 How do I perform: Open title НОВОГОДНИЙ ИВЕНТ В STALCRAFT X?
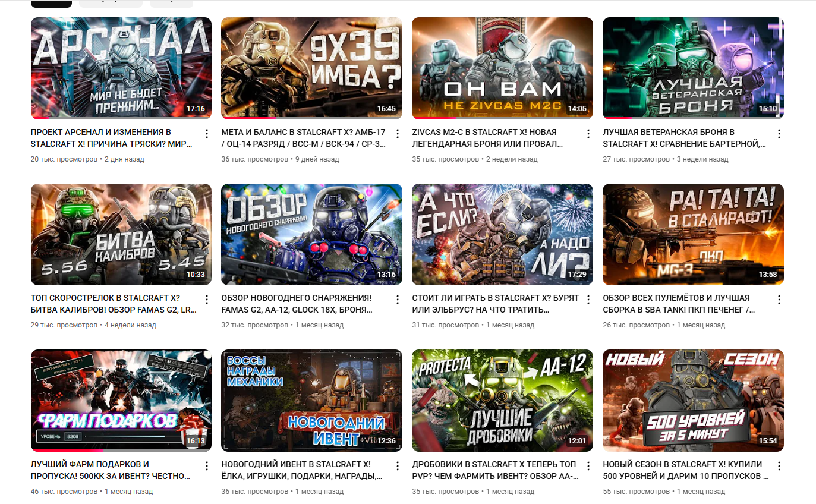point(301,470)
